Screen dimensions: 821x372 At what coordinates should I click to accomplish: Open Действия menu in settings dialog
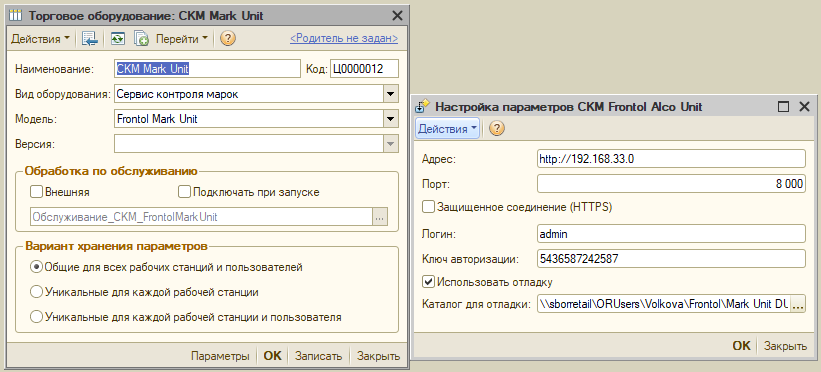[x=448, y=129]
